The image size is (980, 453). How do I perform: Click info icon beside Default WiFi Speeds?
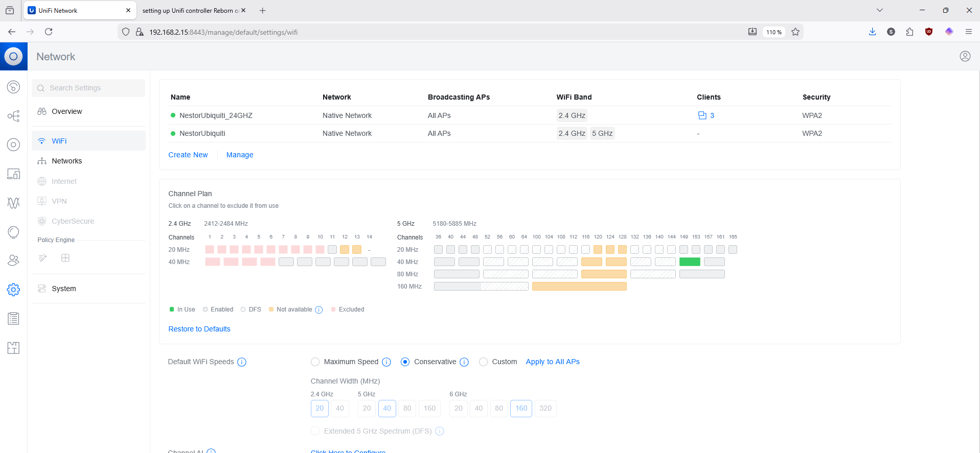pos(242,362)
